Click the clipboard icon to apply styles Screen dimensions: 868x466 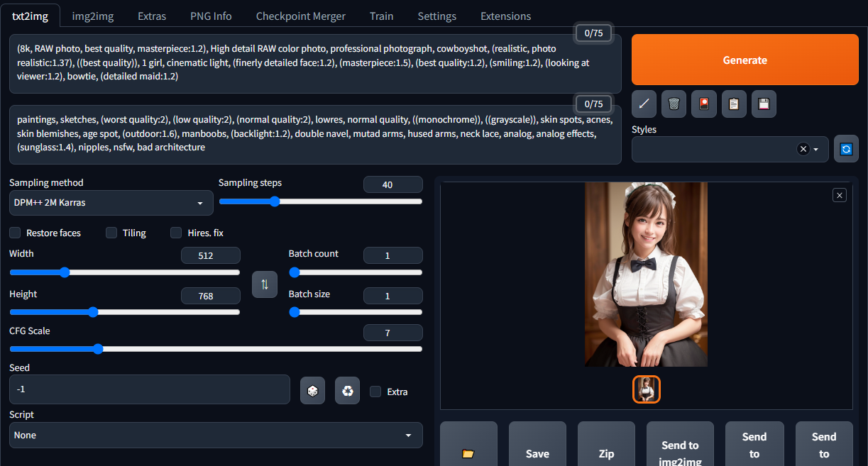[x=734, y=104]
